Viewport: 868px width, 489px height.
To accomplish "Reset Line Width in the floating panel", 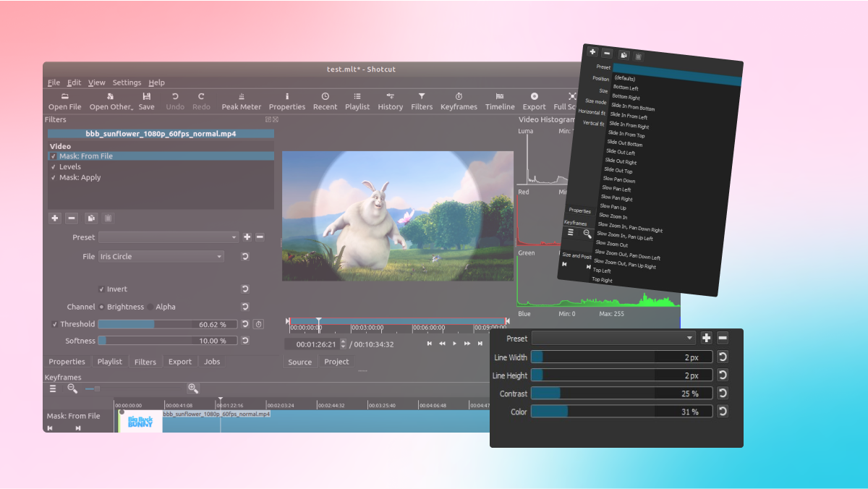I will coord(722,357).
